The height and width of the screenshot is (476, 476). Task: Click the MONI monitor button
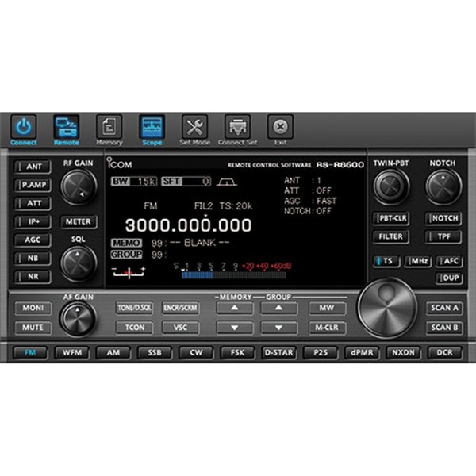[x=33, y=308]
